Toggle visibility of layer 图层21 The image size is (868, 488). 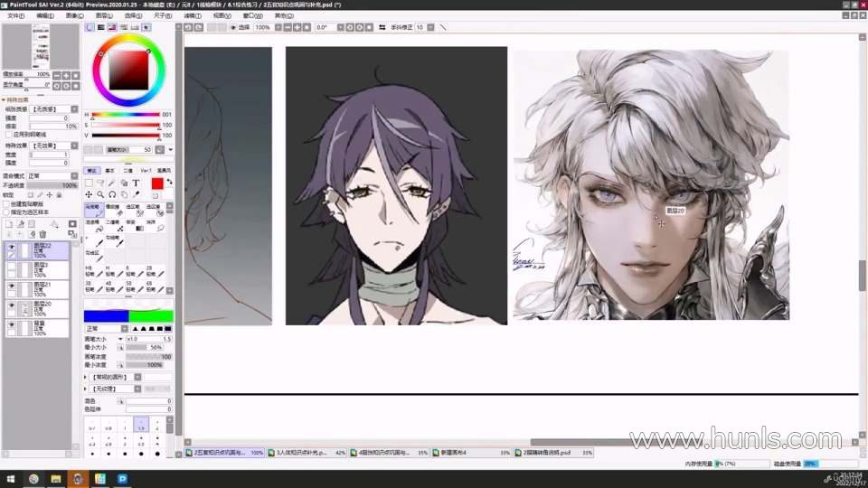click(11, 286)
